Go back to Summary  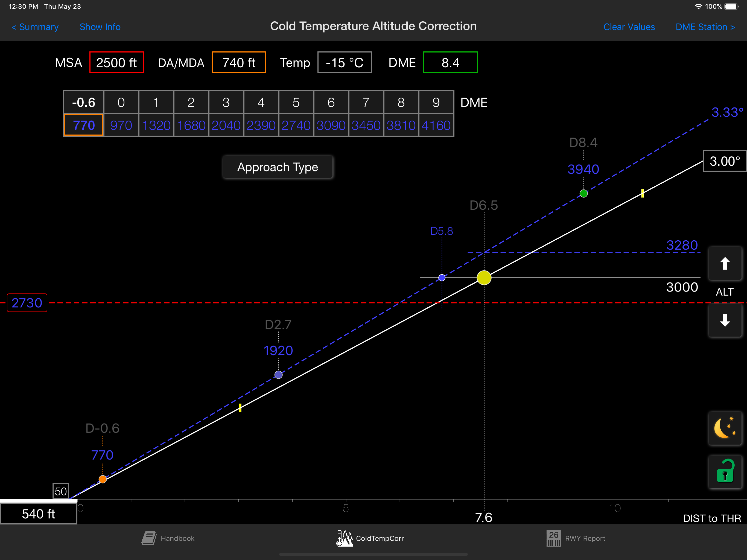[35, 27]
